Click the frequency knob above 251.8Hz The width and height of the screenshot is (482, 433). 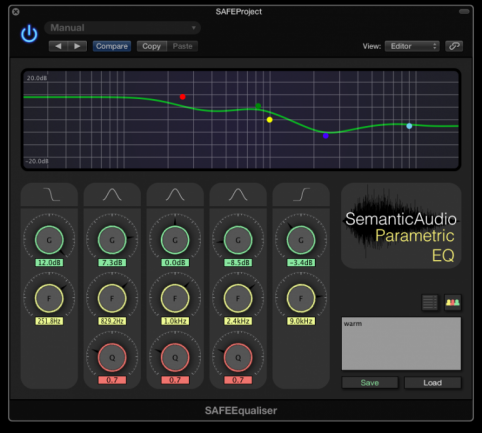click(x=49, y=298)
